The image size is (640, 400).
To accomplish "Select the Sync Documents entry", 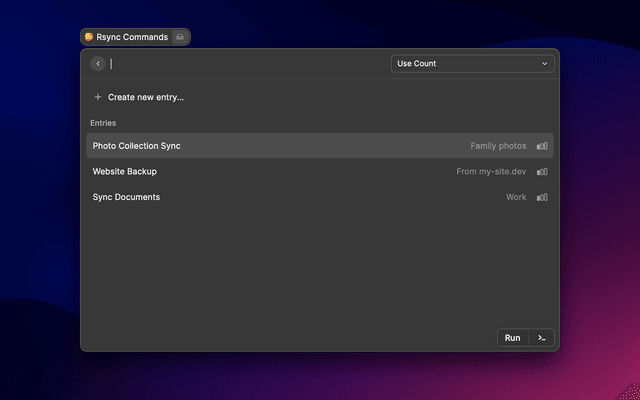I will (126, 197).
